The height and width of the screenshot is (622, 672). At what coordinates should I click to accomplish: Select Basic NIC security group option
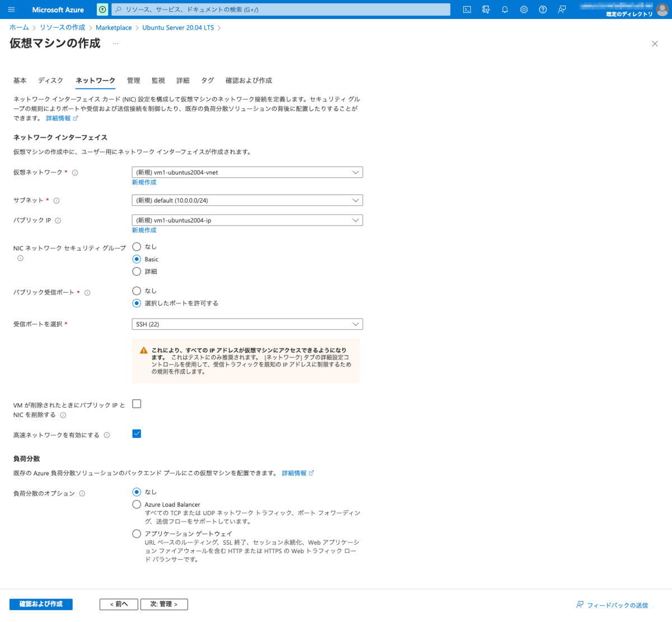pyautogui.click(x=137, y=259)
